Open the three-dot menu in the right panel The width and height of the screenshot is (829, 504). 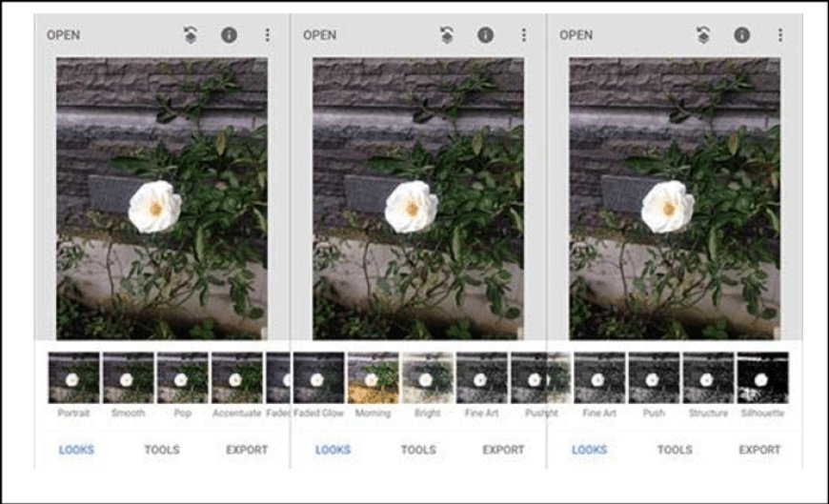[779, 35]
